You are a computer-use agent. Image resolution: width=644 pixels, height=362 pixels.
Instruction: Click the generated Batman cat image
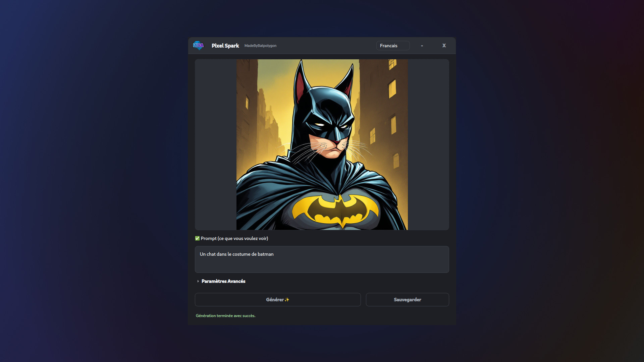(322, 144)
